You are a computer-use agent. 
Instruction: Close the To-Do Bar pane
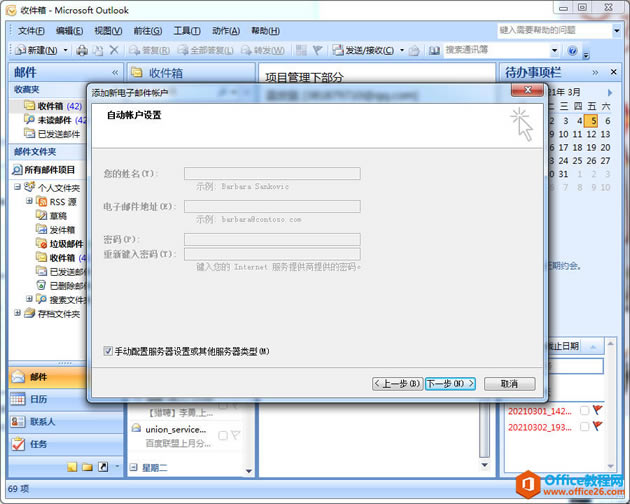coord(614,72)
